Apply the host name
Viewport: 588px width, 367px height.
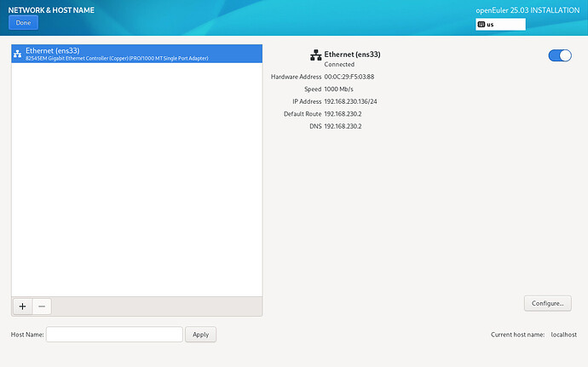201,335
